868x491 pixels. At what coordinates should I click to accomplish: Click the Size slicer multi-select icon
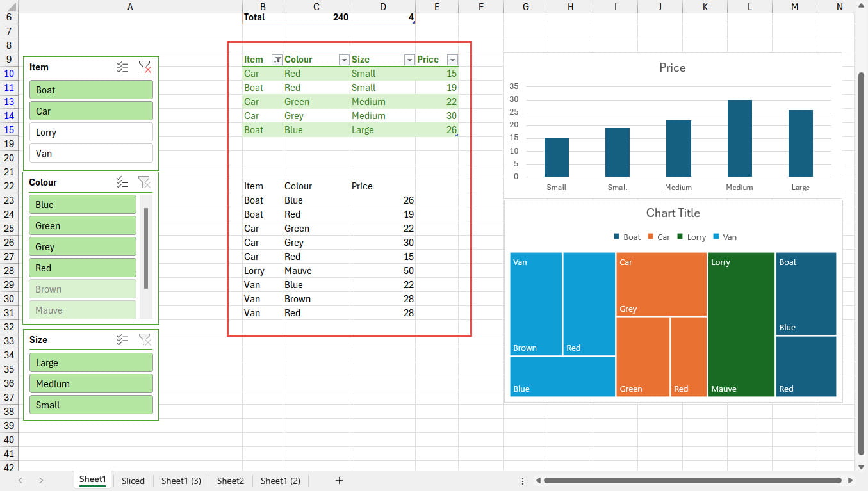pyautogui.click(x=123, y=340)
